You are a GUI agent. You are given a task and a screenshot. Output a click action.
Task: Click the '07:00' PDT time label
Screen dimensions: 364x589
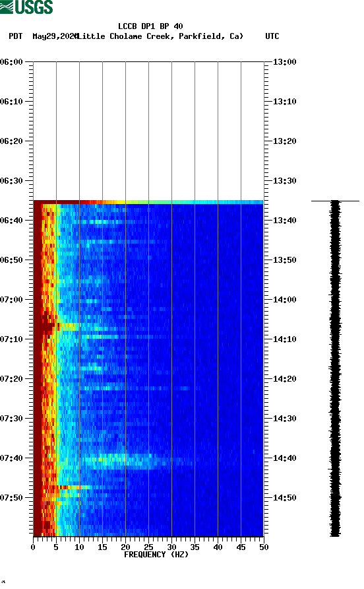(x=12, y=300)
